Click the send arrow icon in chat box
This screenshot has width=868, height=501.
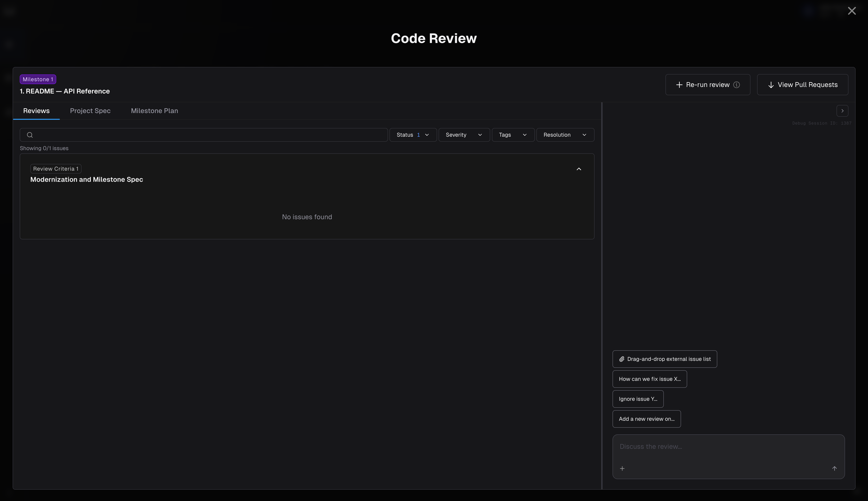click(834, 468)
